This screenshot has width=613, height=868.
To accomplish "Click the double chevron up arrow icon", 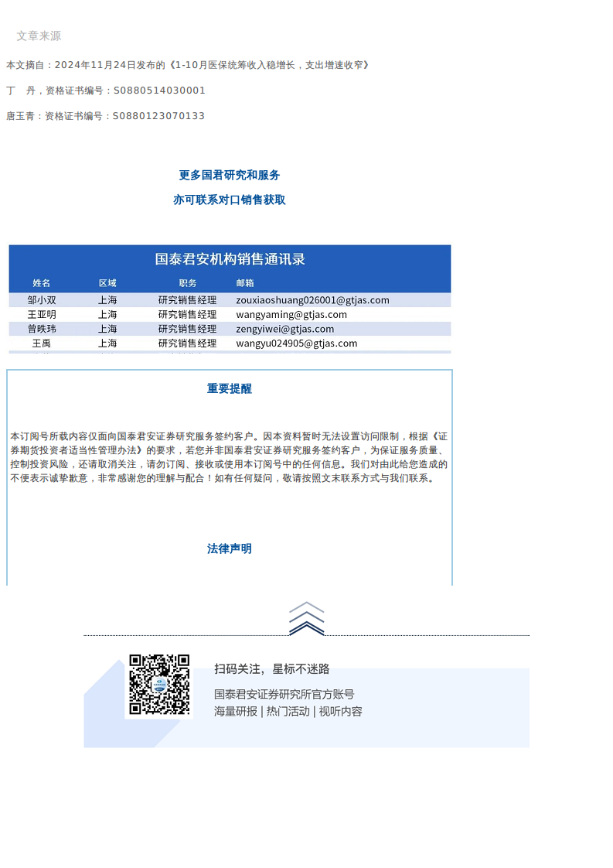I will pyautogui.click(x=306, y=618).
